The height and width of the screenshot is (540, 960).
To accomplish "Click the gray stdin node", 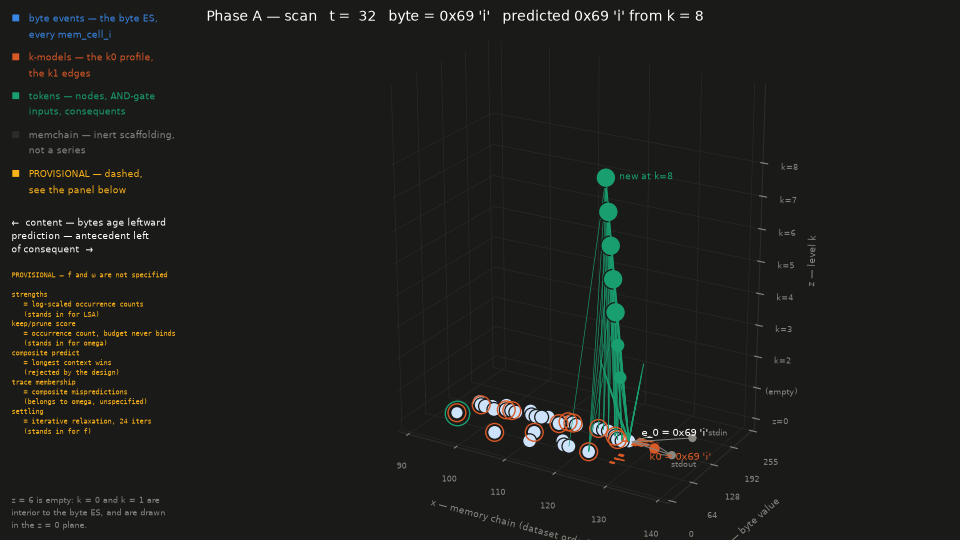I will pyautogui.click(x=692, y=438).
